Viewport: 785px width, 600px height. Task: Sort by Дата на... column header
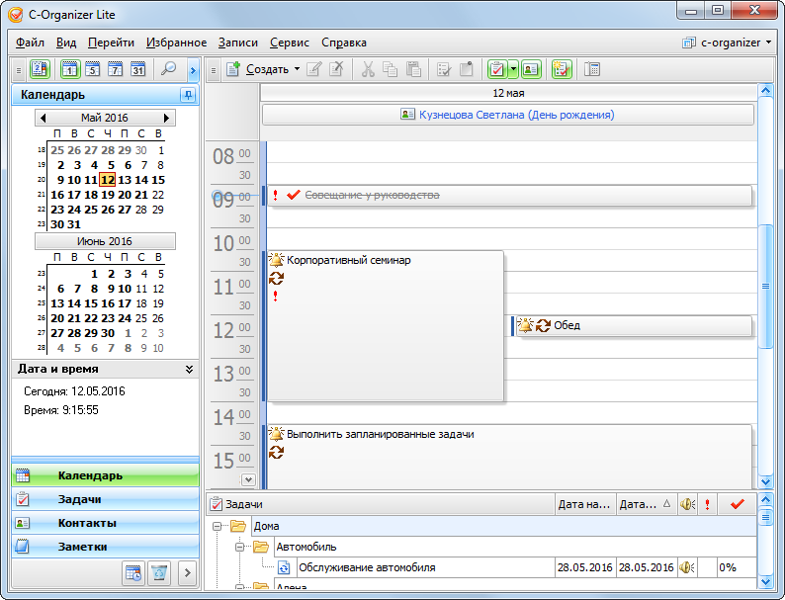585,504
